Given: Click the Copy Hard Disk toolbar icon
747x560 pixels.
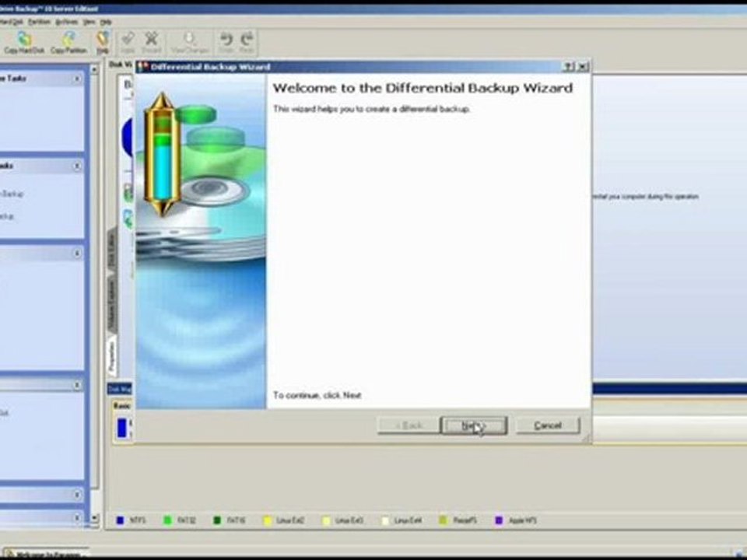Looking at the screenshot, I should pos(24,42).
